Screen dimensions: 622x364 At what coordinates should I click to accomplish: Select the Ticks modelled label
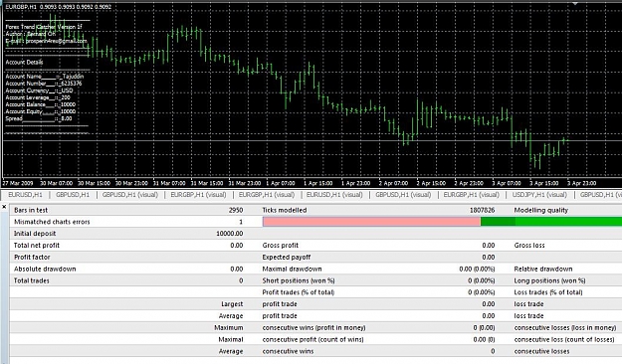click(285, 210)
